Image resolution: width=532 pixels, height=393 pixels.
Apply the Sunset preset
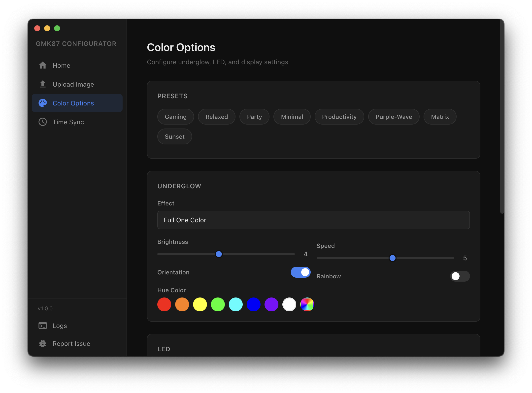[x=174, y=136]
